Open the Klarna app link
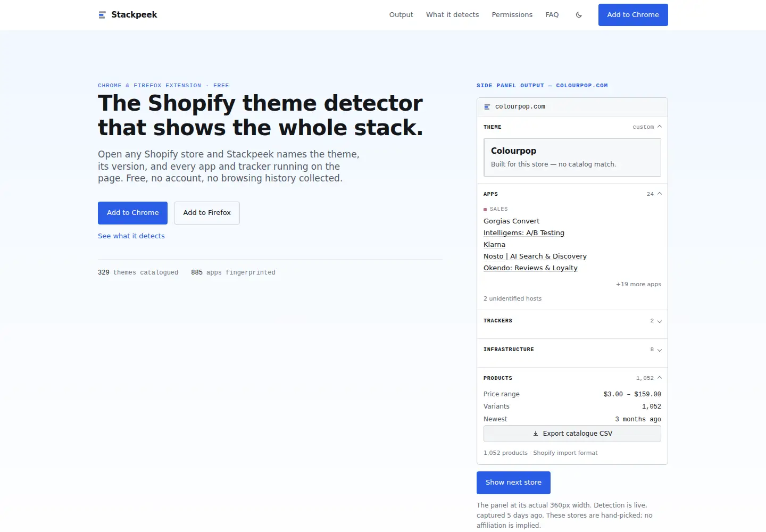Image resolution: width=766 pixels, height=532 pixels. (495, 245)
